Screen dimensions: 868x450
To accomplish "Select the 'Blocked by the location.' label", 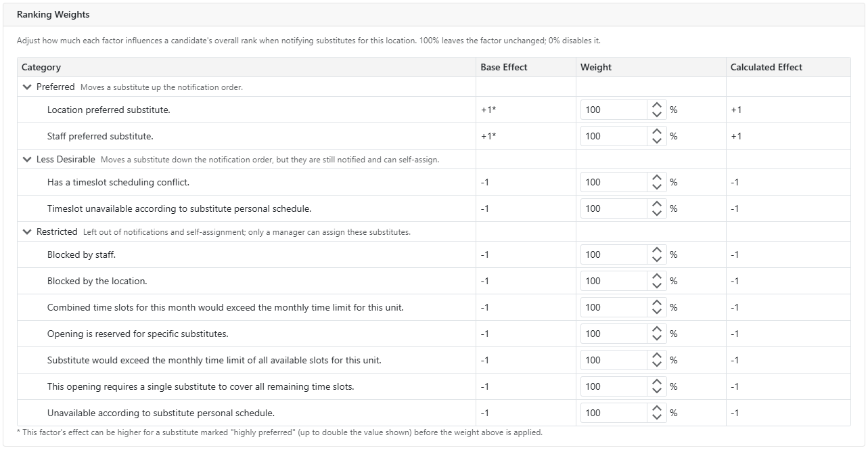I will tap(97, 281).
